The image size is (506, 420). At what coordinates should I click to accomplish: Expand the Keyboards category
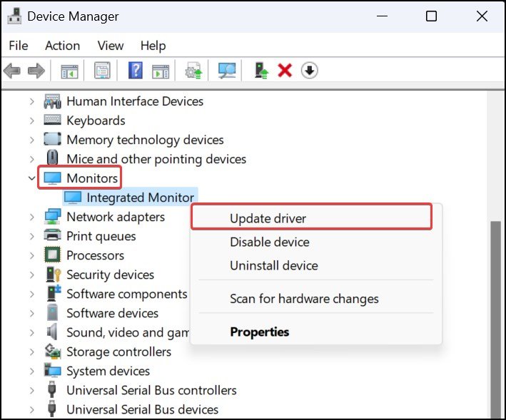pos(31,121)
